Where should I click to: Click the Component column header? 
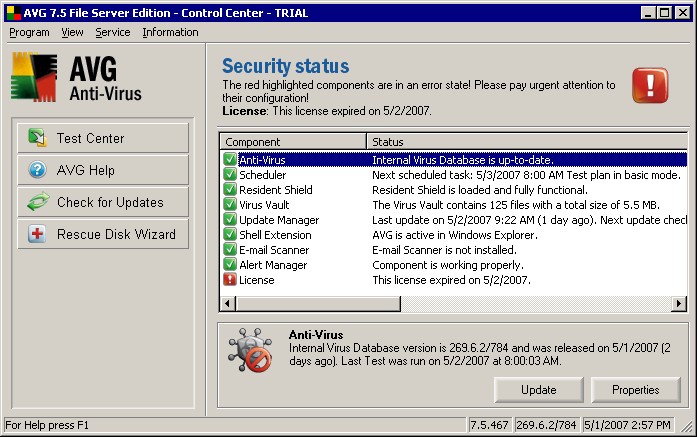click(293, 142)
